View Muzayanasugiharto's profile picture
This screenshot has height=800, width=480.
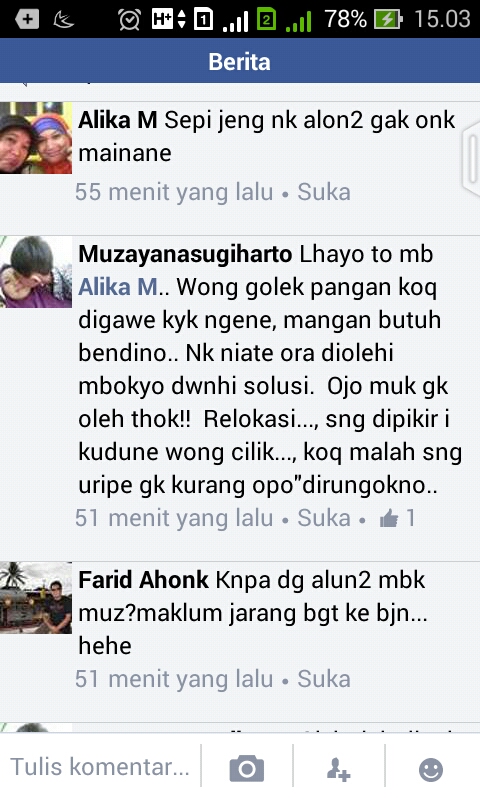36,272
